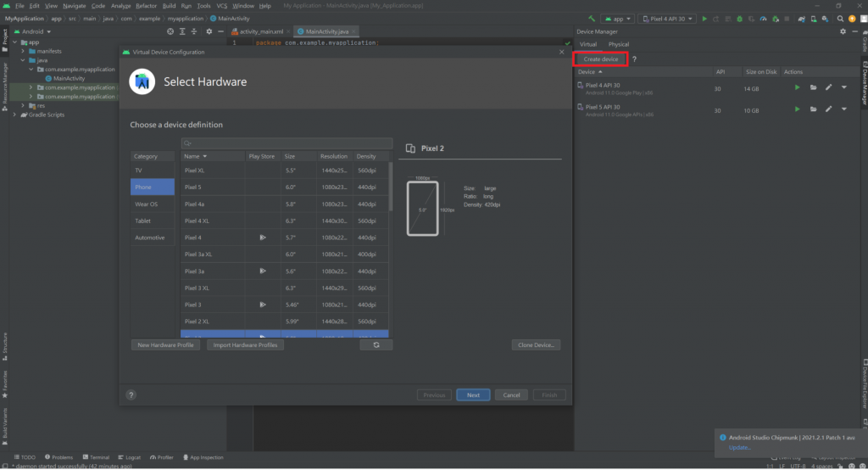Click the help icon at dialog bottom-left

point(131,394)
